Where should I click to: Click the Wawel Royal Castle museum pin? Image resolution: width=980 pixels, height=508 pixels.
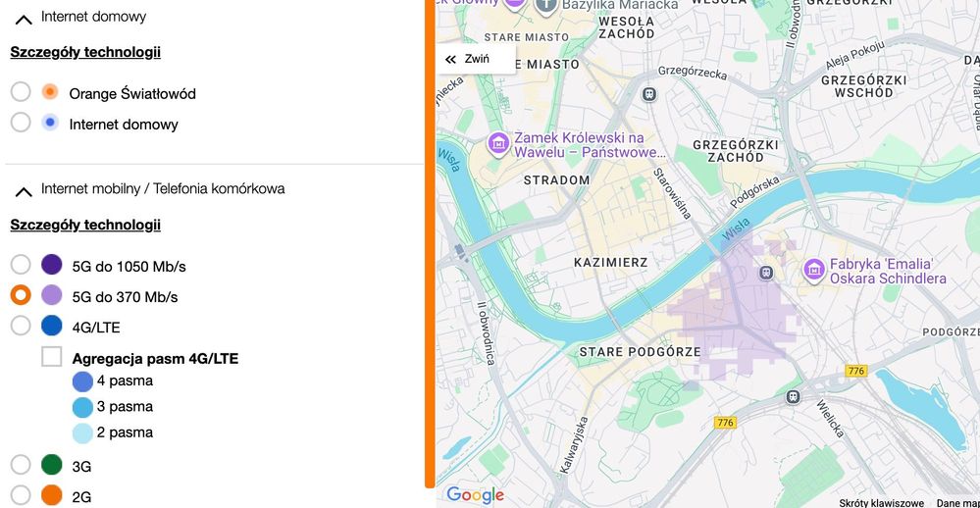[498, 144]
